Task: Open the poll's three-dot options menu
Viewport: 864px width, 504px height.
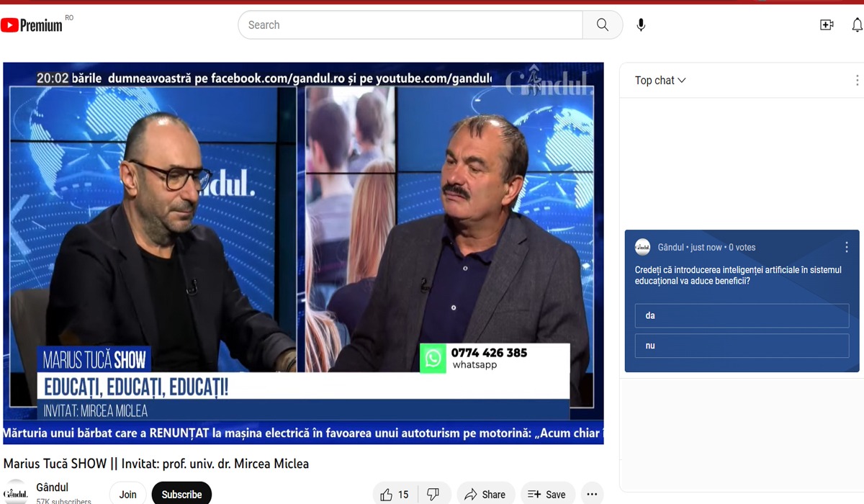Action: coord(846,247)
